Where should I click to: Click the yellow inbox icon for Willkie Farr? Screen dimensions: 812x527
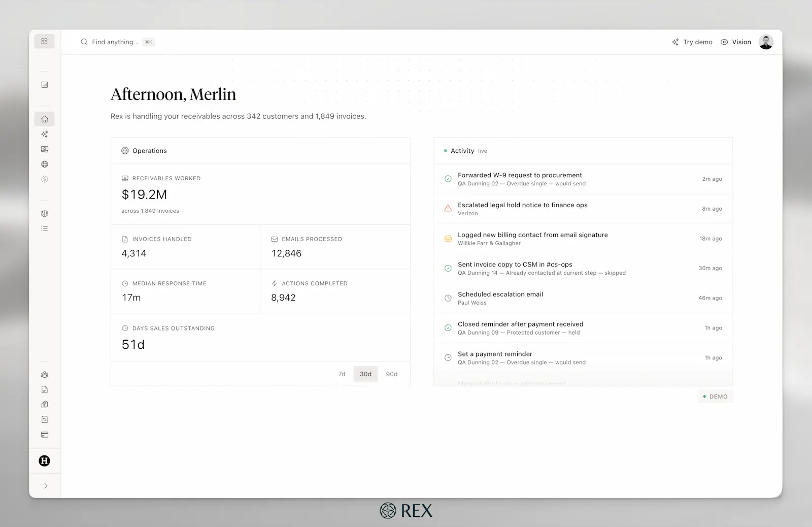pyautogui.click(x=448, y=238)
